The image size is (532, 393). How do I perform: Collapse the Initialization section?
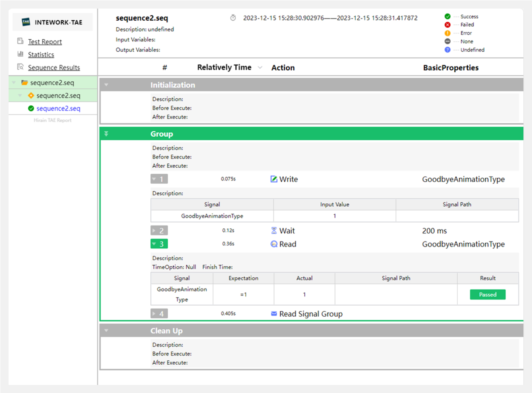(x=106, y=85)
